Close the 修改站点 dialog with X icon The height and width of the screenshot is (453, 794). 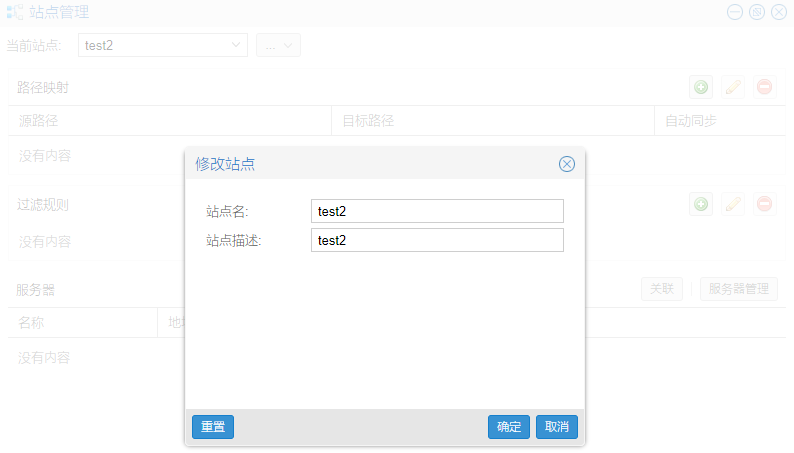[x=567, y=164]
